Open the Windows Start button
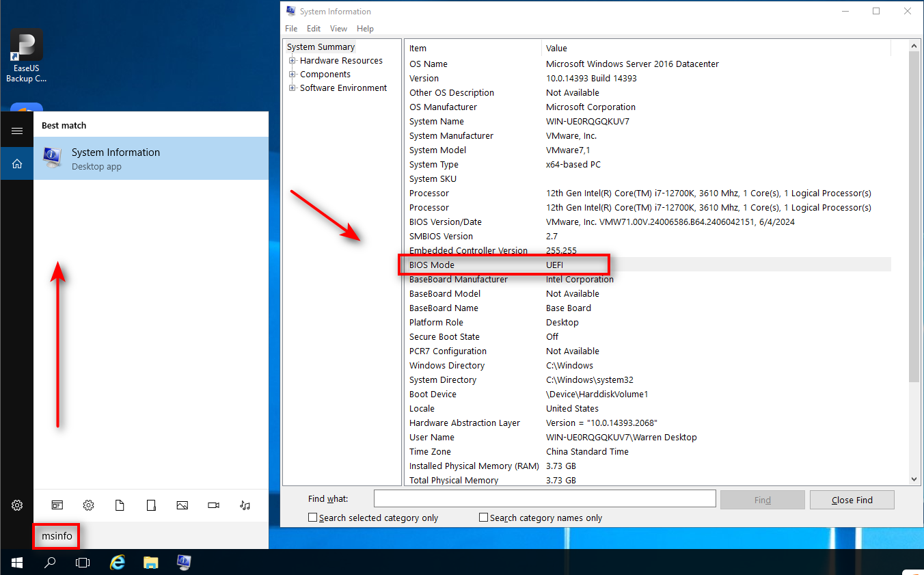 (x=16, y=562)
